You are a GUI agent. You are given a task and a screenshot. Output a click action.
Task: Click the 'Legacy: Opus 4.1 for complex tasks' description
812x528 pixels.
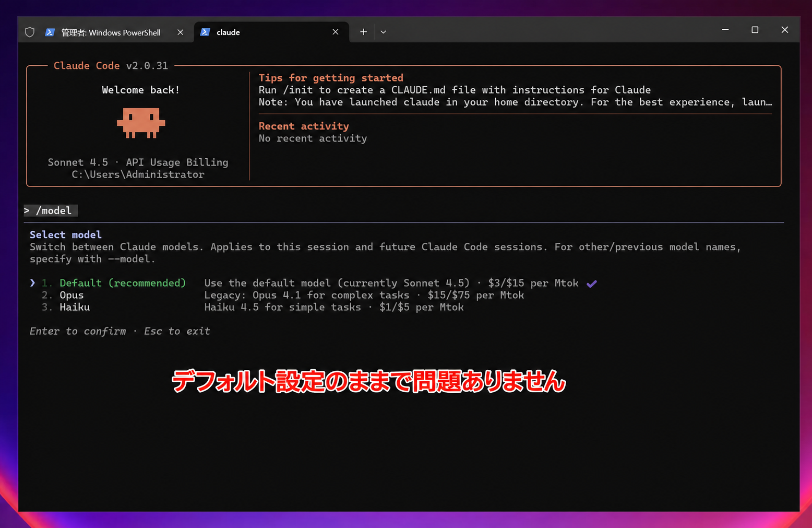(364, 295)
